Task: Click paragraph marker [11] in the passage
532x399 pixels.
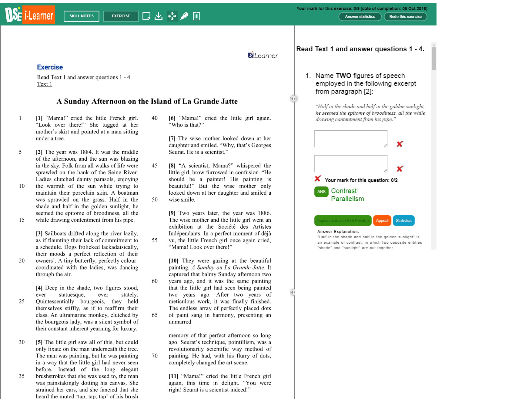Action: [174, 376]
